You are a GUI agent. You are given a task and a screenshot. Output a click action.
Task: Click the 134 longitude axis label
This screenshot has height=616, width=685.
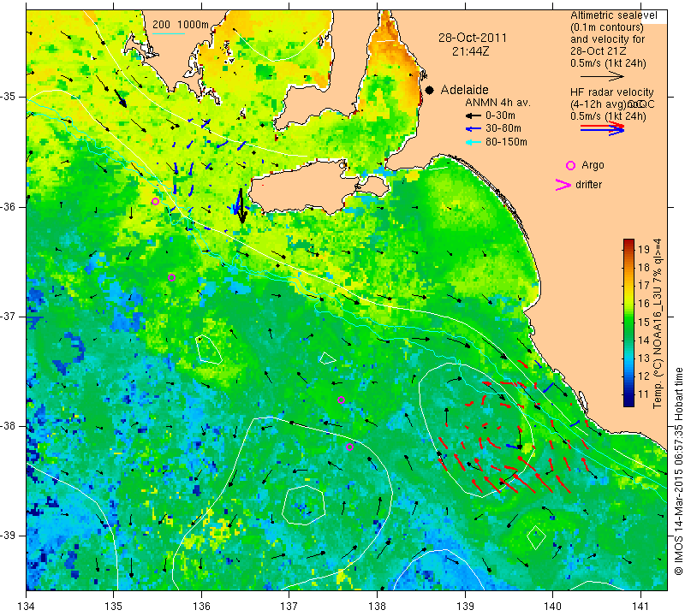(27, 606)
